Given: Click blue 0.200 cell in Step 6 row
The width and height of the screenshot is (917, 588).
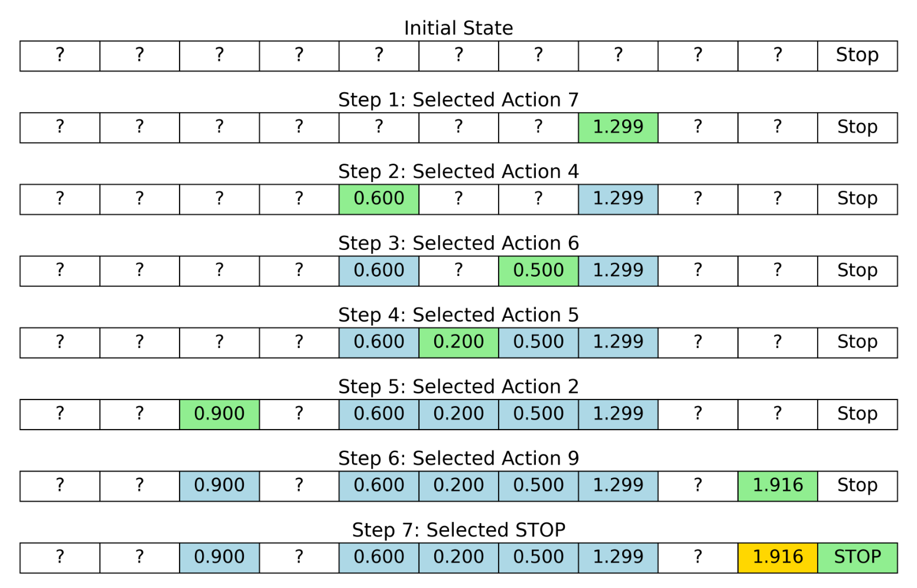Looking at the screenshot, I should coord(458,486).
